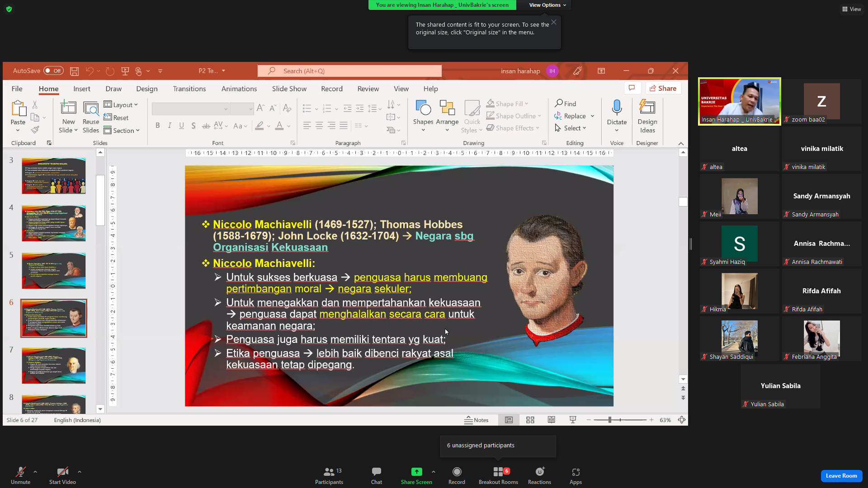Adjust the zoom slider handle
Screen dimensions: 868x488
610,420
